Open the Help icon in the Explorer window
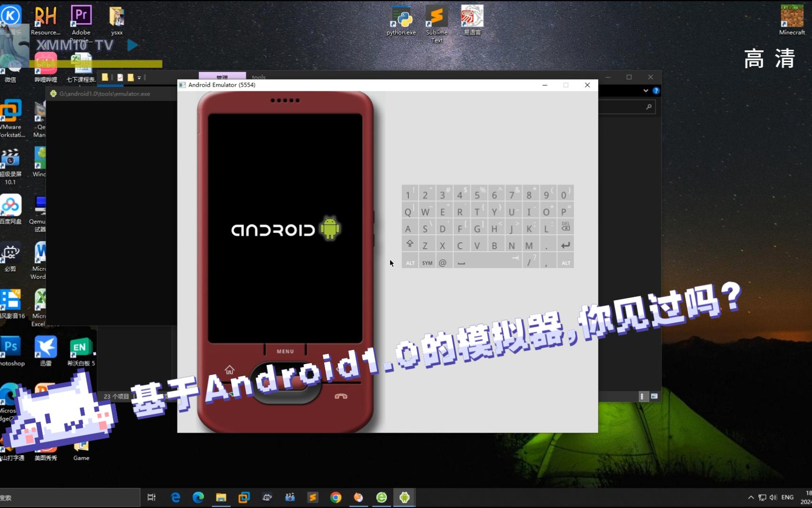 click(x=656, y=90)
